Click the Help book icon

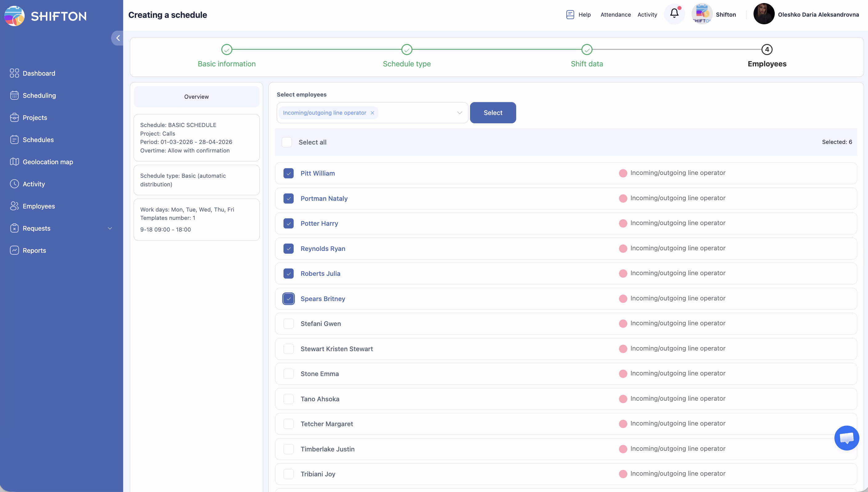pos(570,14)
